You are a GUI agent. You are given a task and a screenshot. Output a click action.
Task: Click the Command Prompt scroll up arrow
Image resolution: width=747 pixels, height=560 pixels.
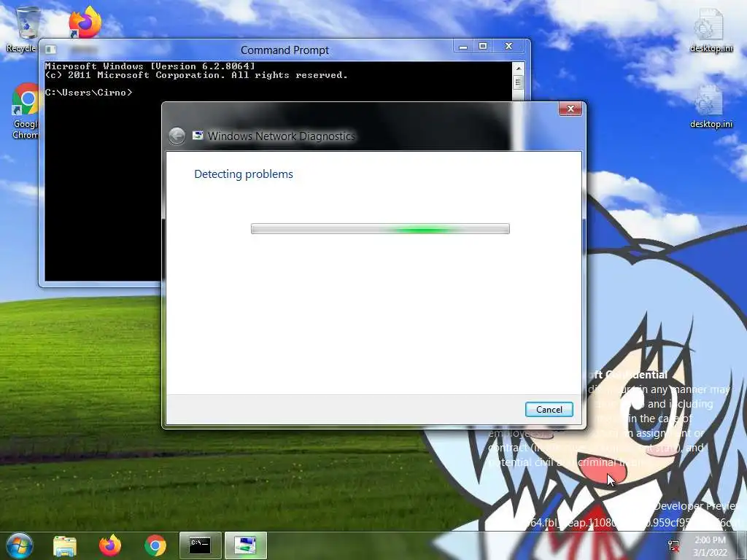click(x=519, y=69)
